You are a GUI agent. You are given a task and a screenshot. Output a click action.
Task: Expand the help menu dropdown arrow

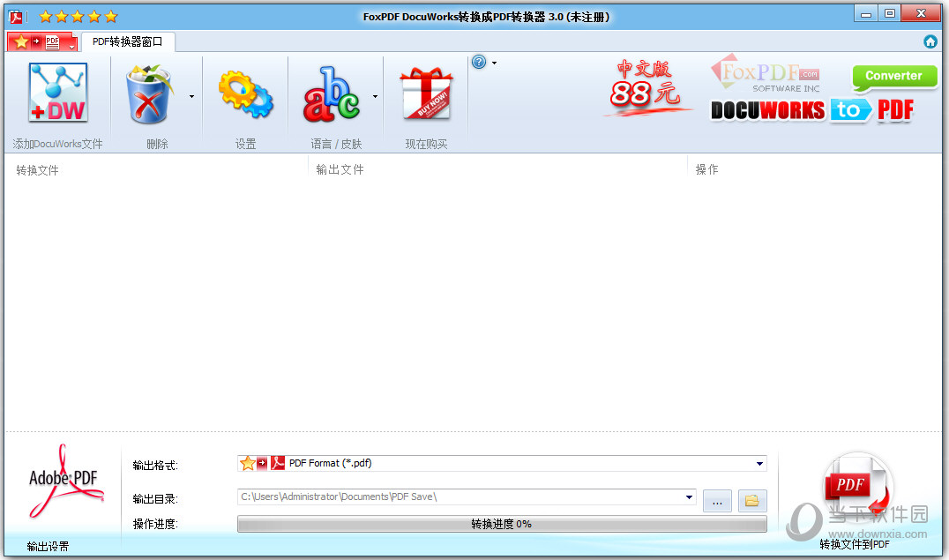pos(495,63)
